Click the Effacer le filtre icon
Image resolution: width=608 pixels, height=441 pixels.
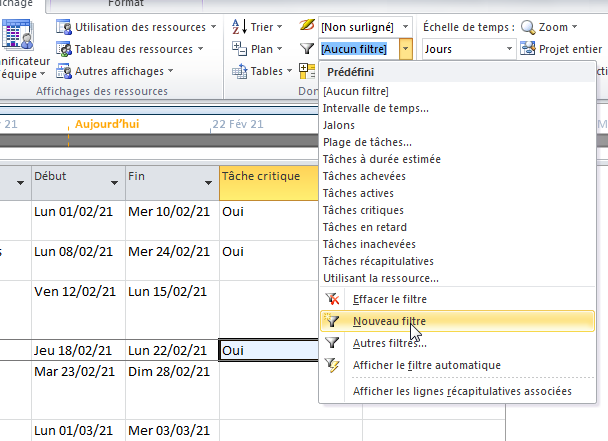point(334,299)
